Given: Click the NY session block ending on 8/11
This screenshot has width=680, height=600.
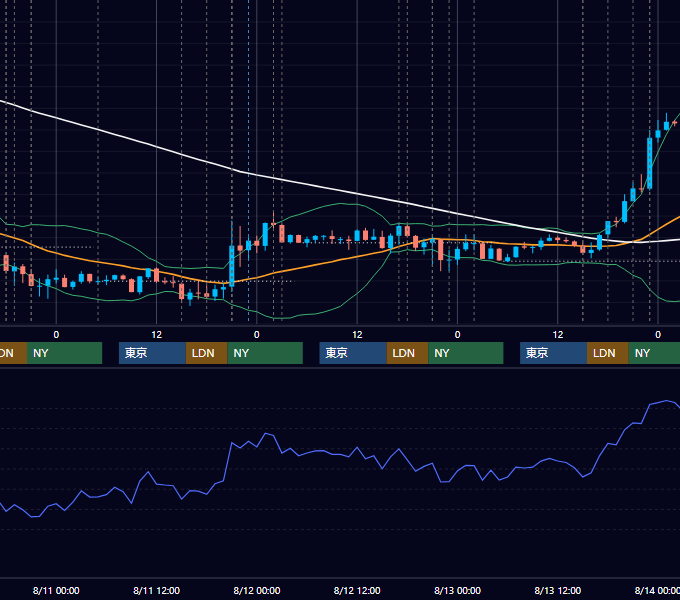Looking at the screenshot, I should point(64,353).
